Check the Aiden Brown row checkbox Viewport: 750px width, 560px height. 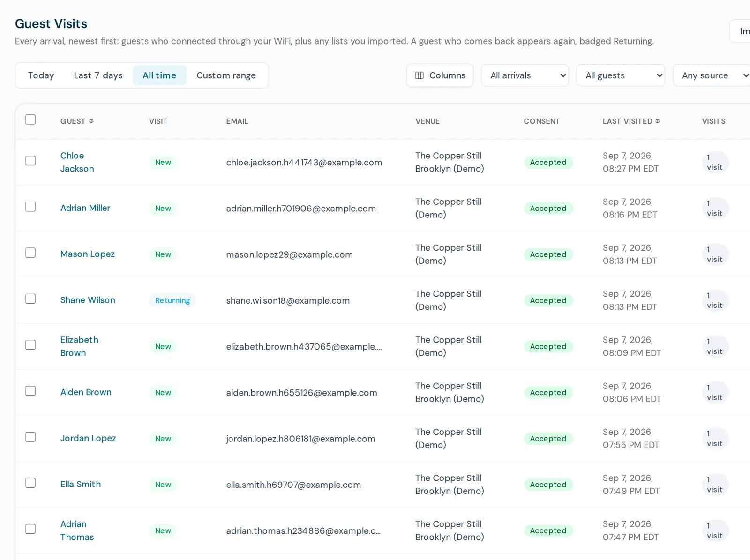tap(30, 391)
